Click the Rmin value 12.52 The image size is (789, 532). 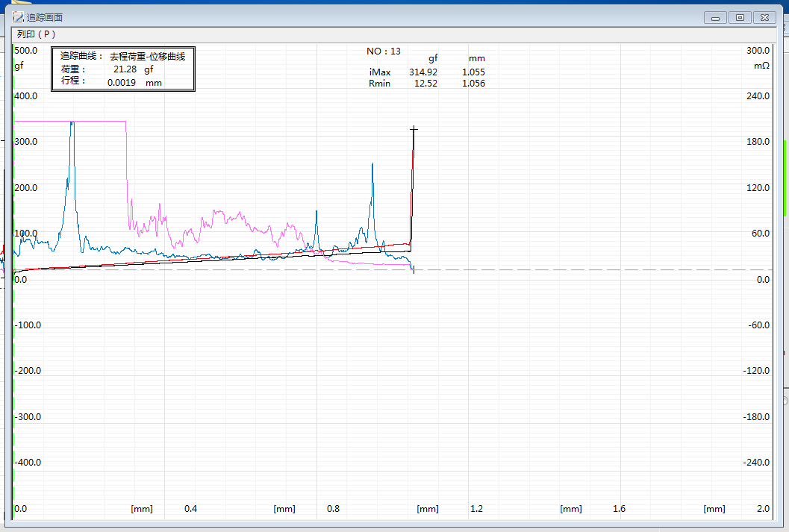click(x=425, y=84)
